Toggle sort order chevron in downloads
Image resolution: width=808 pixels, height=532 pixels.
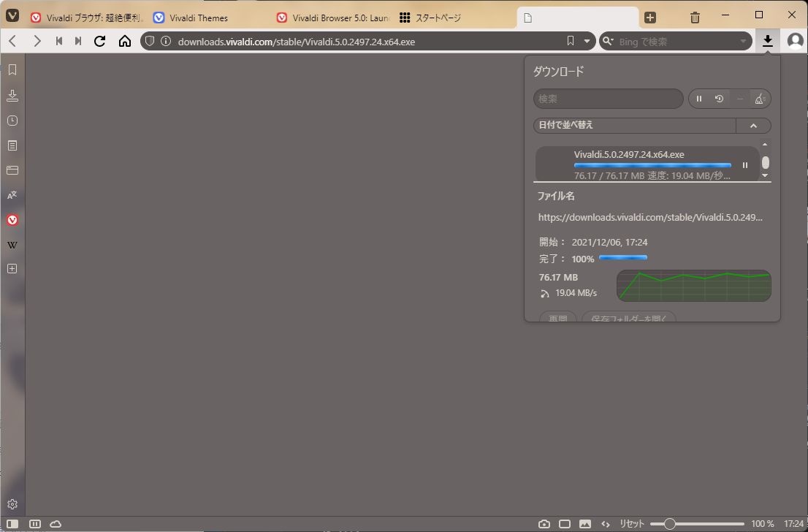pos(753,125)
